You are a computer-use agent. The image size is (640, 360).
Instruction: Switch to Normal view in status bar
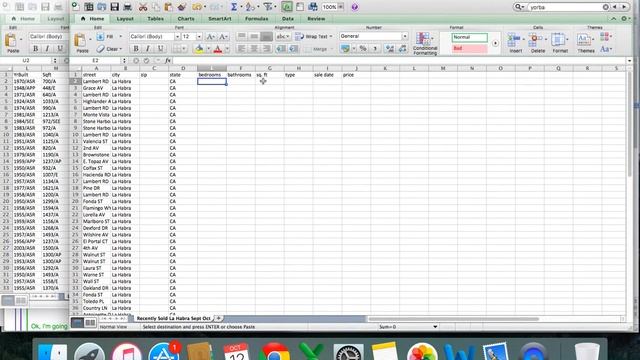77,323
